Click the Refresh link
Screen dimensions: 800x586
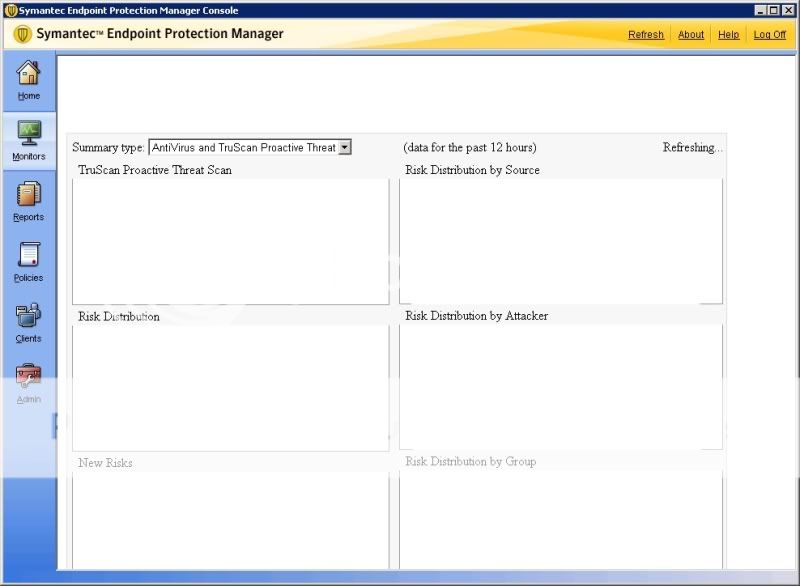[645, 34]
